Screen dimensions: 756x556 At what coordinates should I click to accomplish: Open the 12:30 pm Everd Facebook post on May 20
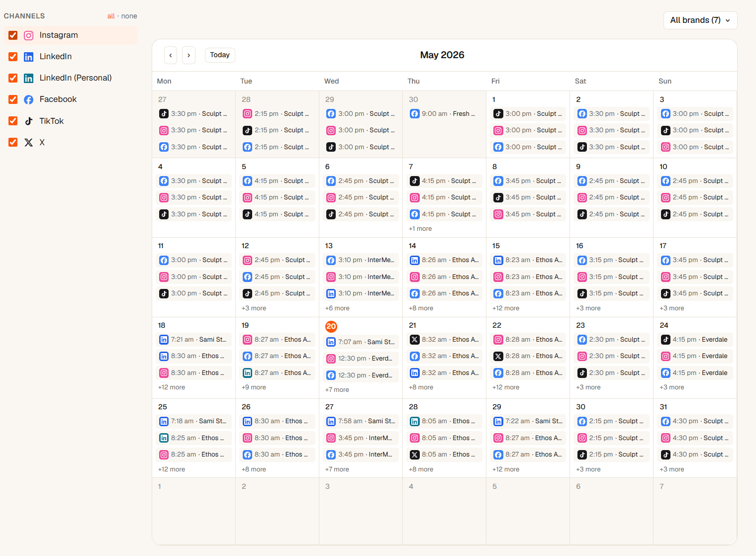point(361,375)
